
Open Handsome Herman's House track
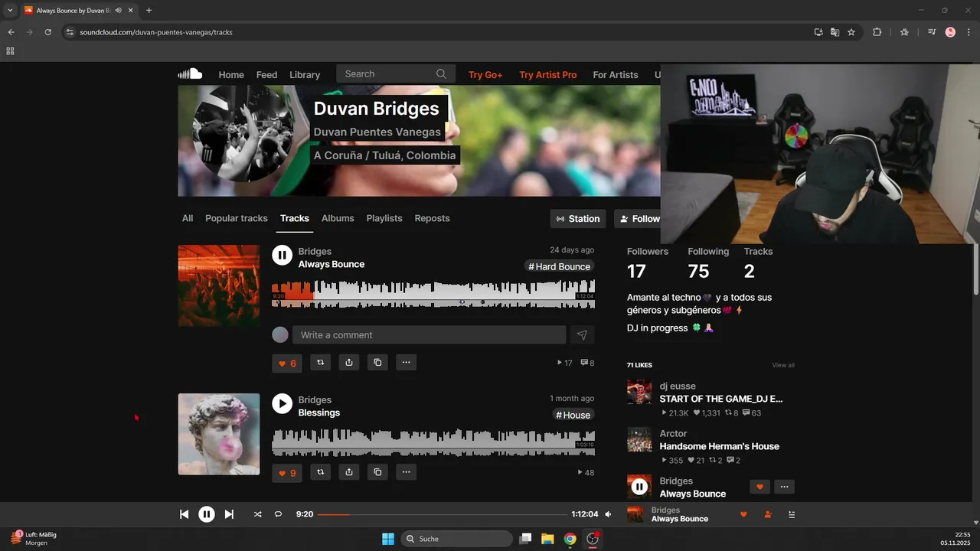coord(720,446)
